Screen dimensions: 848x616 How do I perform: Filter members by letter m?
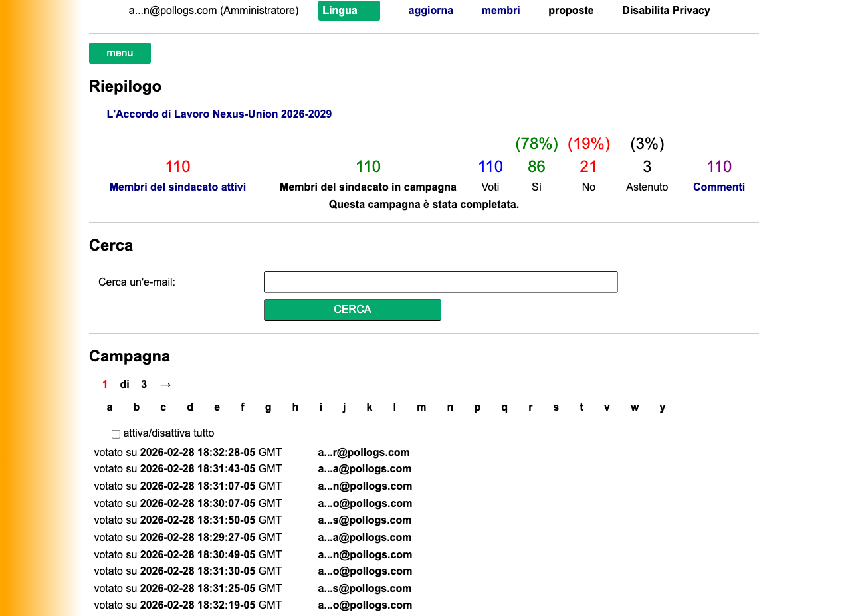point(421,407)
